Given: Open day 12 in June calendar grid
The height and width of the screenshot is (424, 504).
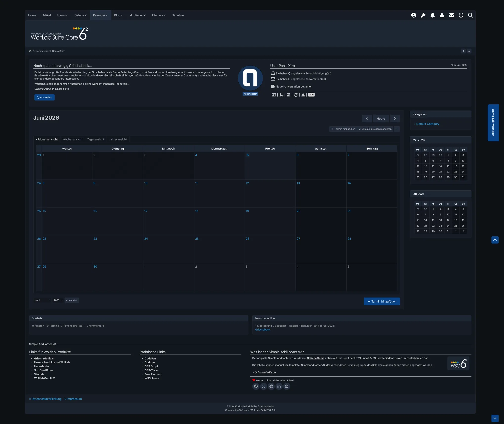Looking at the screenshot, I should [247, 183].
